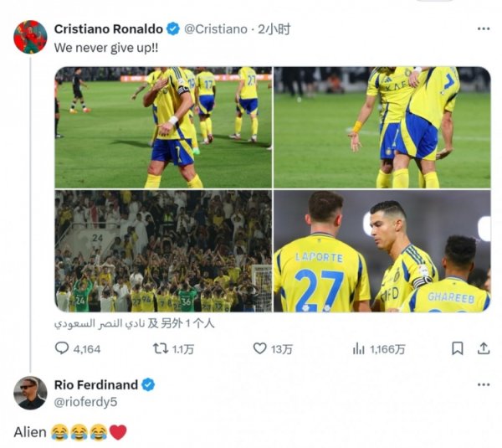Open the reply icon showing 4,164 comments

pyautogui.click(x=62, y=348)
